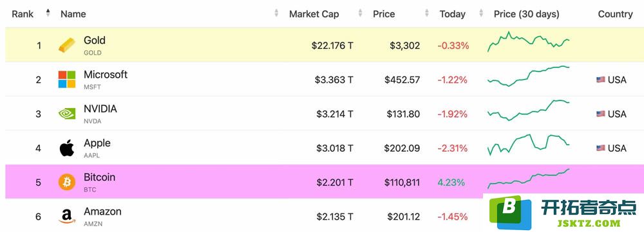
Task: Click the Amazon logo icon
Action: [67, 217]
